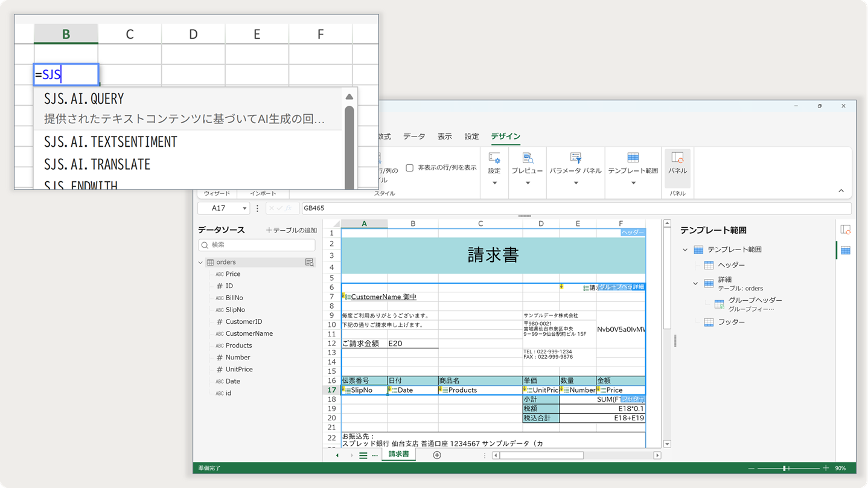Image resolution: width=868 pixels, height=488 pixels.
Task: Click the ご請求金額 cell
Action: 364,344
